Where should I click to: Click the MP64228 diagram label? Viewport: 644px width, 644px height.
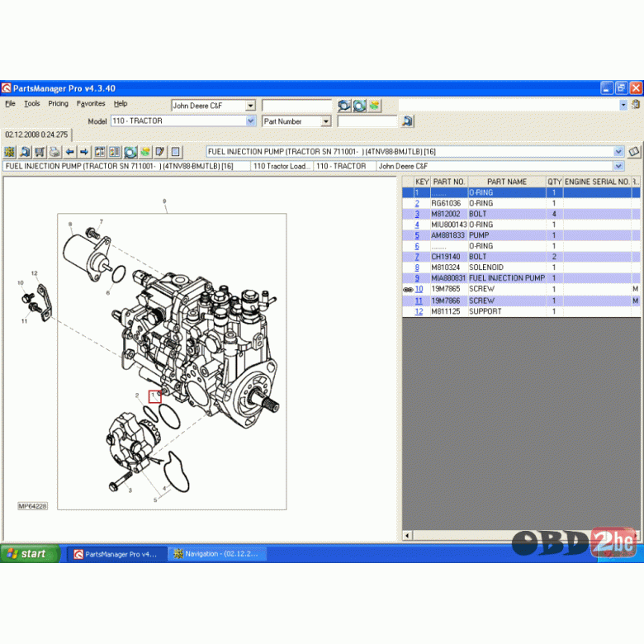32,506
